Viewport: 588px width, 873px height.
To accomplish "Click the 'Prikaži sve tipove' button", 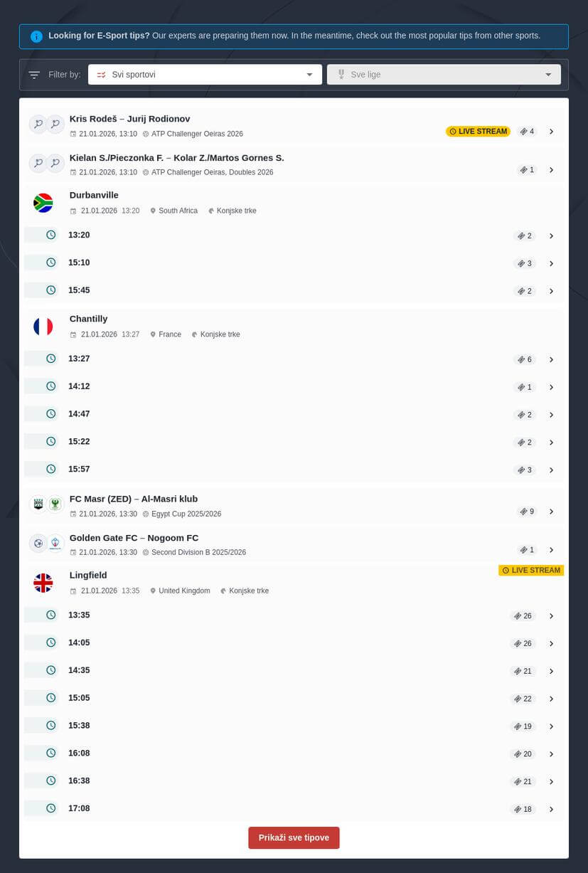I will click(x=294, y=837).
